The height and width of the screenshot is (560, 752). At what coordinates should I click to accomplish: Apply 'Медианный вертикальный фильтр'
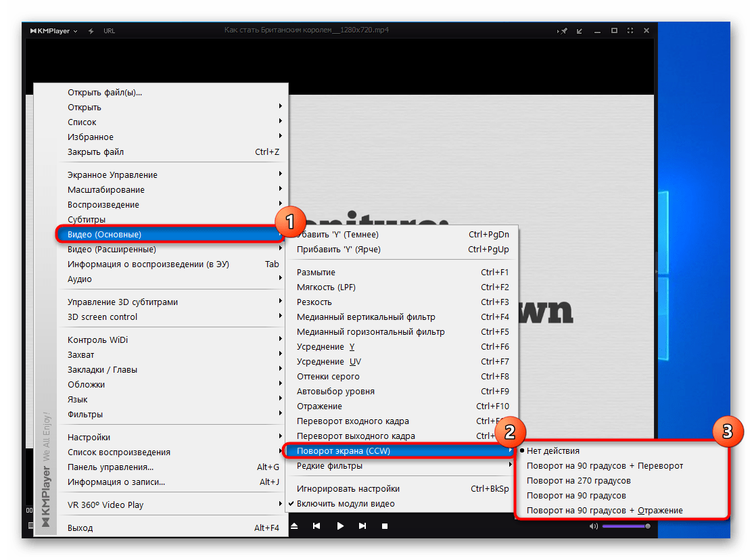(401, 317)
